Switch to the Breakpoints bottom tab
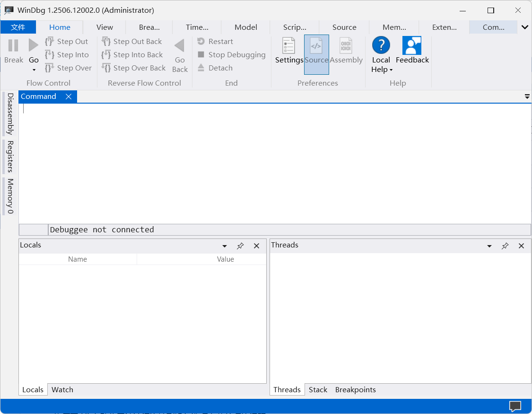This screenshot has height=414, width=532. pyautogui.click(x=355, y=390)
